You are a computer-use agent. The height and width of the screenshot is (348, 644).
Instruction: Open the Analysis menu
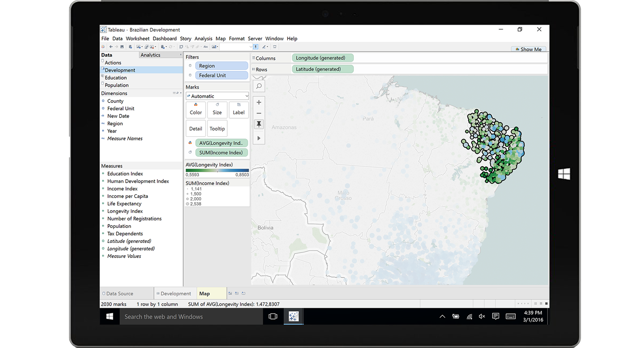203,39
